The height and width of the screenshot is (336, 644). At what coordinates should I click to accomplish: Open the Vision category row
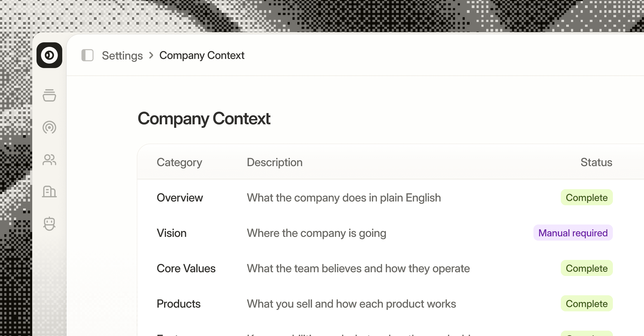point(171,233)
